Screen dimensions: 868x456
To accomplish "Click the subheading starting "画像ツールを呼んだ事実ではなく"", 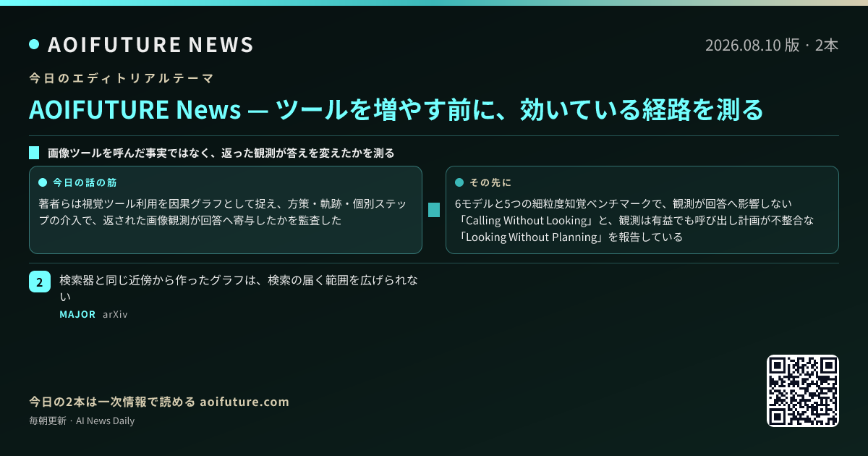I will [x=221, y=153].
